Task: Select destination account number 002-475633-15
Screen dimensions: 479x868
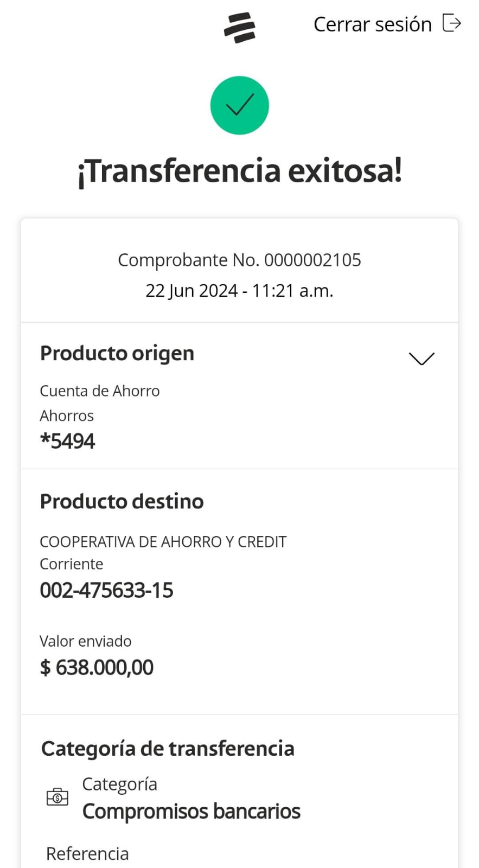Action: (107, 590)
